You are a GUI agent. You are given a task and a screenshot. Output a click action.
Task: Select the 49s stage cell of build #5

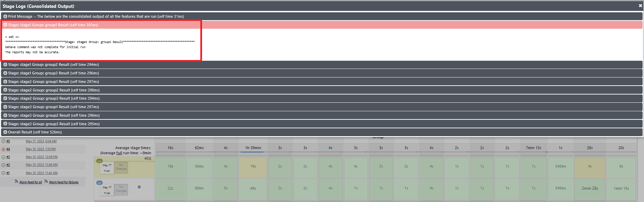click(253, 189)
